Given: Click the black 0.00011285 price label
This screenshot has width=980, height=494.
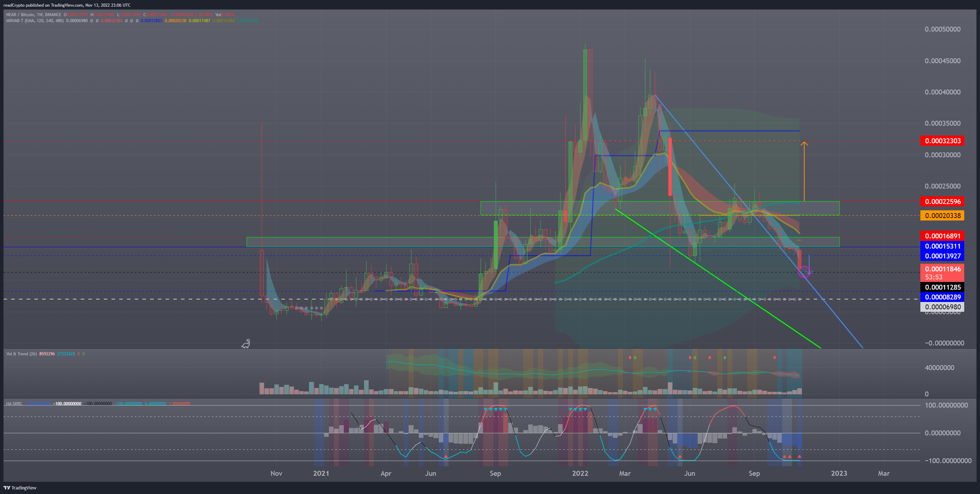Looking at the screenshot, I should pos(942,287).
